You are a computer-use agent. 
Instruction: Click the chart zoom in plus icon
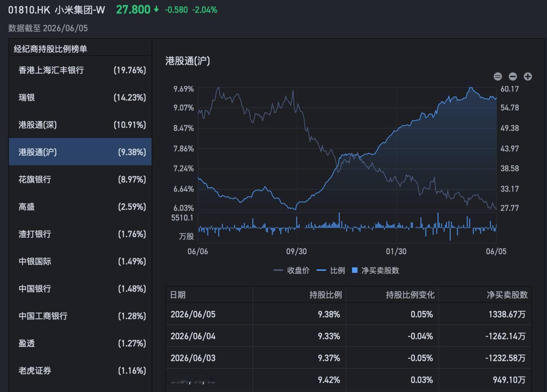(x=528, y=77)
